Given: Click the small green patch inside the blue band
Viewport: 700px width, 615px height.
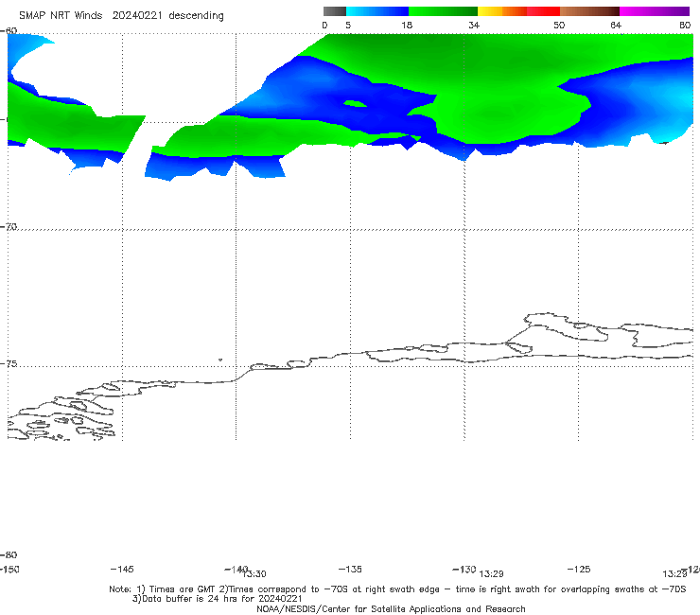Looking at the screenshot, I should point(355,104).
